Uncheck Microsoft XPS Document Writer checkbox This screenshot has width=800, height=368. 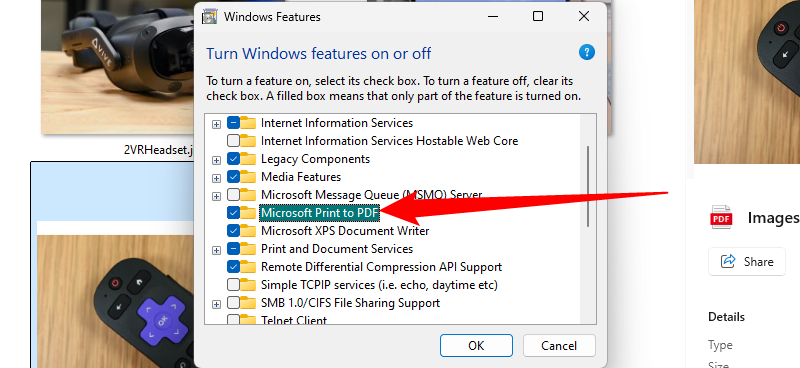click(233, 231)
